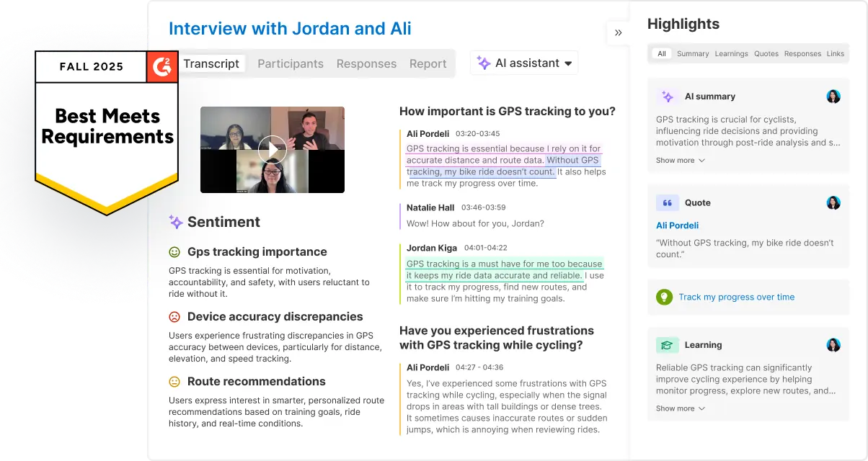Click the Quote card quotation mark icon
The height and width of the screenshot is (461, 868).
pyautogui.click(x=668, y=203)
